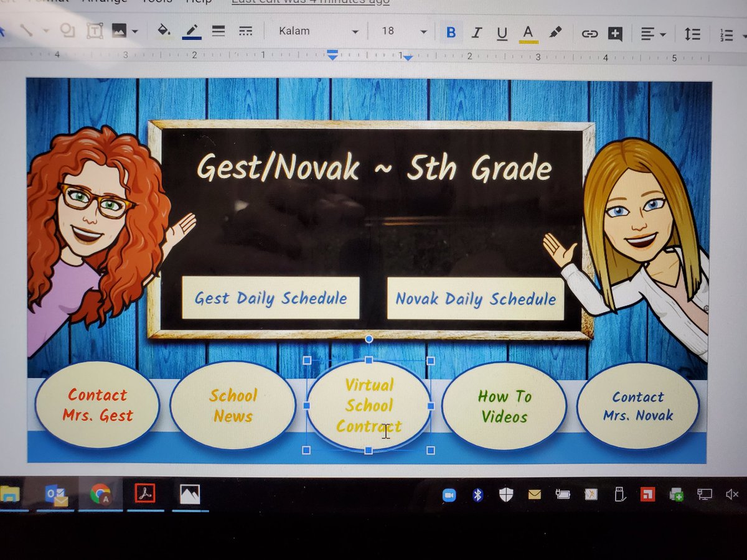The height and width of the screenshot is (560, 747).
Task: Click the Gest Daily Schedule button
Action: [x=271, y=298]
